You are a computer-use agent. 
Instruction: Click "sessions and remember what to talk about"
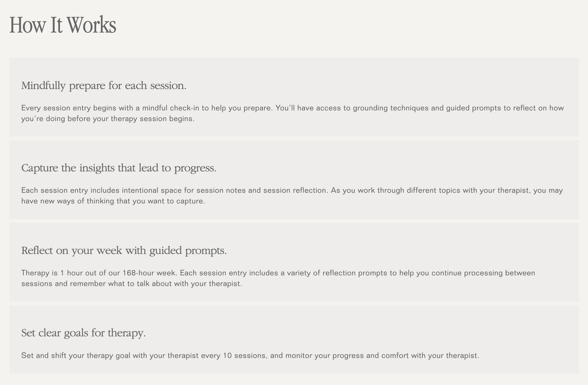click(96, 283)
